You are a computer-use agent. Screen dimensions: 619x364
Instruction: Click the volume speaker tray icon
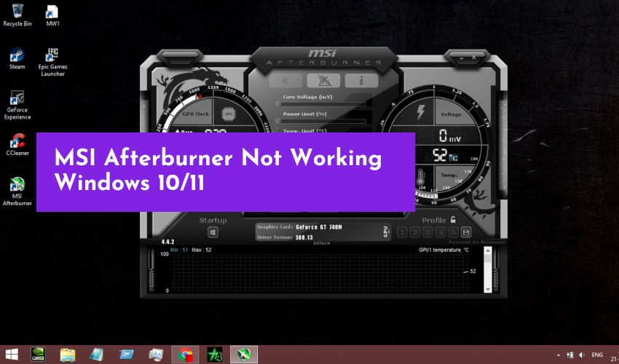(x=582, y=355)
